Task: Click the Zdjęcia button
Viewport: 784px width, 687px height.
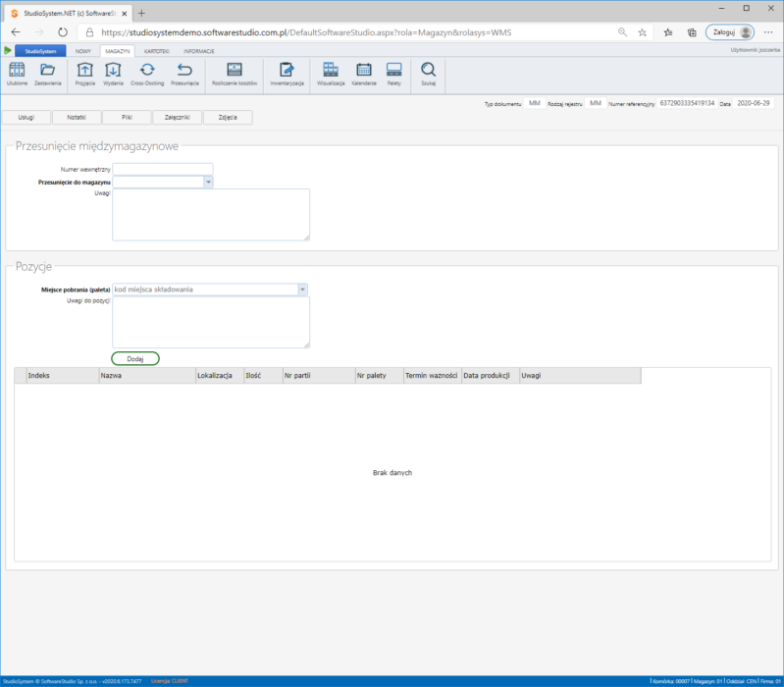Action: tap(228, 118)
